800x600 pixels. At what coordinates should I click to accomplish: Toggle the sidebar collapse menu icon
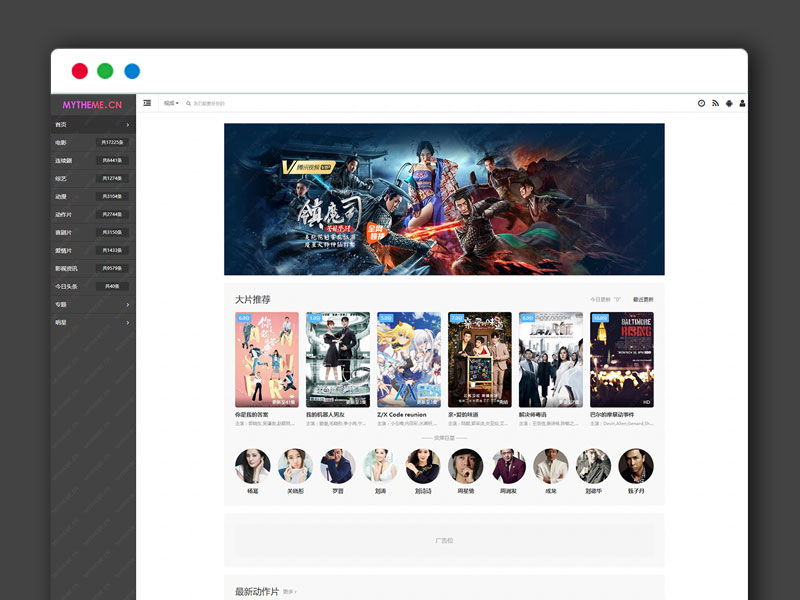(x=147, y=103)
